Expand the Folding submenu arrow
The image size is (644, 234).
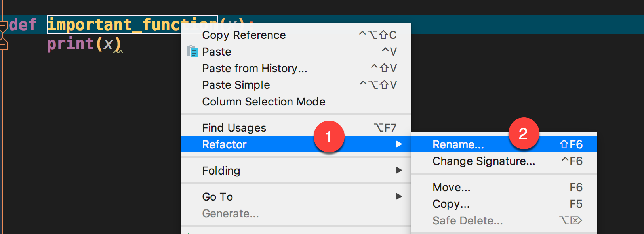point(399,170)
